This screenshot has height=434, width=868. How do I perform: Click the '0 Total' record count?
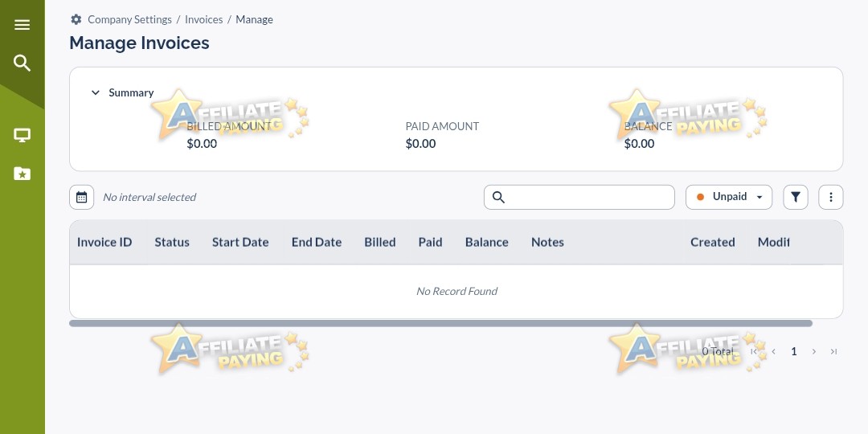(718, 351)
